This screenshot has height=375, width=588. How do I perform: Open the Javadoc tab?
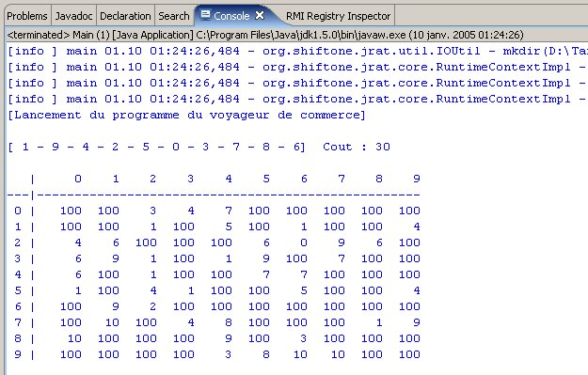[x=73, y=16]
